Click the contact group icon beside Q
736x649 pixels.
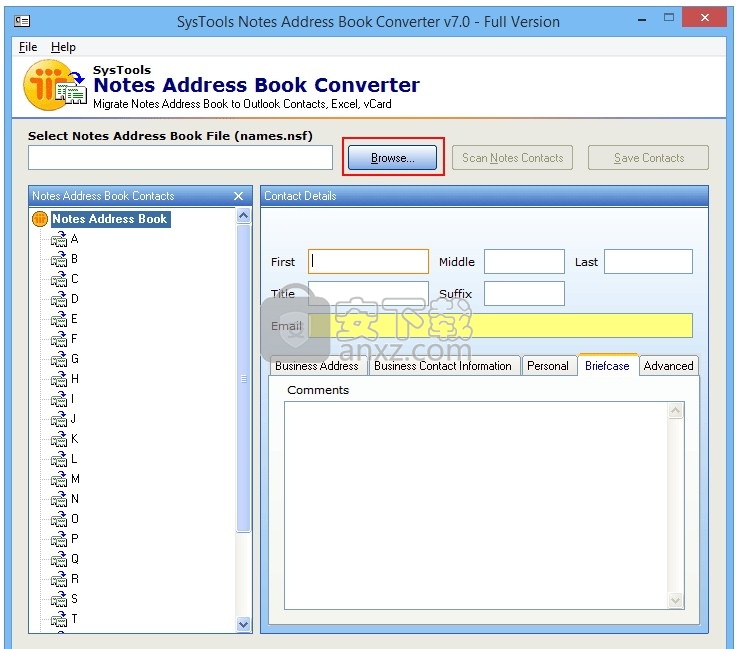pos(59,559)
